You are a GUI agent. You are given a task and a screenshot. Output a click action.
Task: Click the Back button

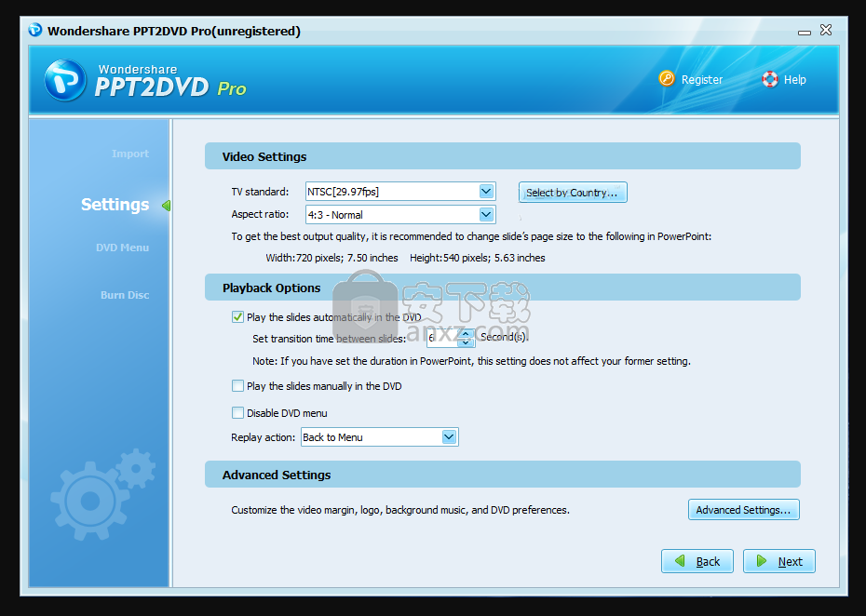[697, 561]
